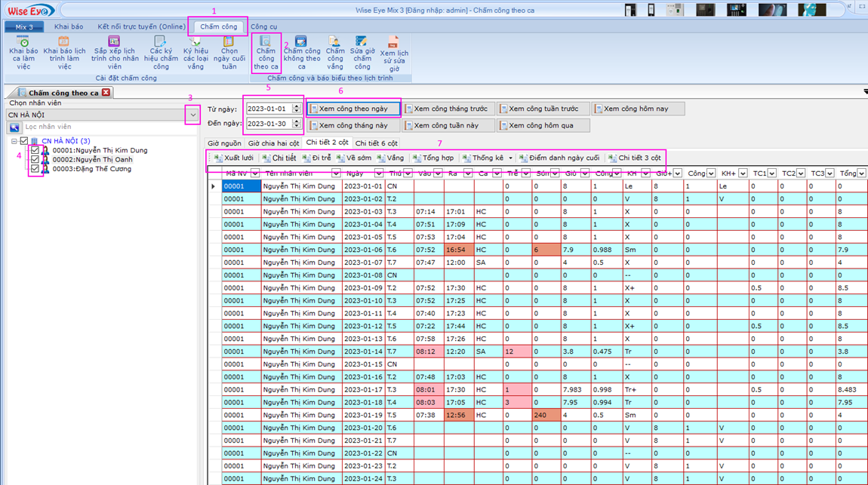
Task: Collapse the CN HÀ NỘI tree node
Action: [x=14, y=141]
